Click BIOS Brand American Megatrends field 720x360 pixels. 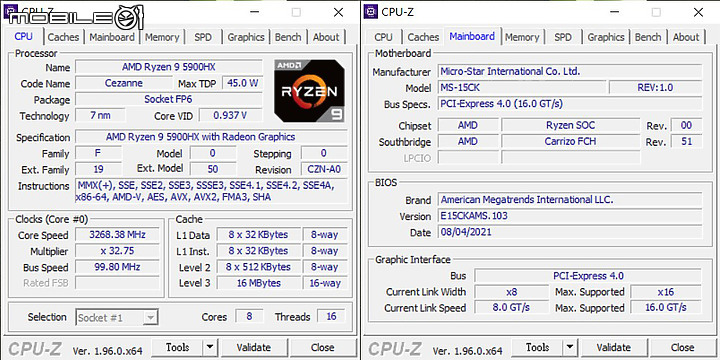click(x=570, y=200)
